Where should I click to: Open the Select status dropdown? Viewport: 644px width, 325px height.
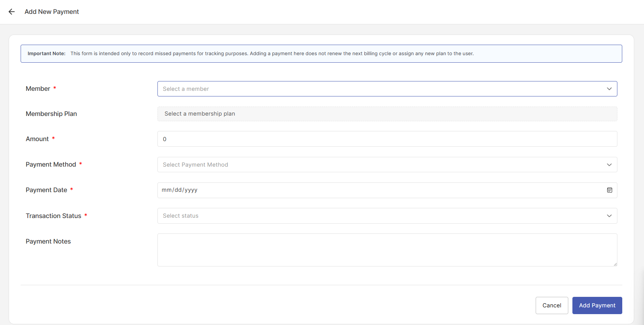387,216
